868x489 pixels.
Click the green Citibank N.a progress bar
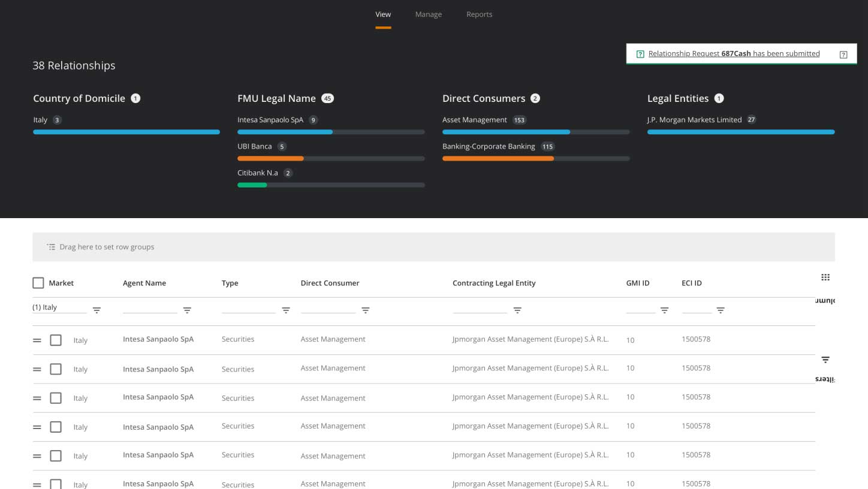pyautogui.click(x=252, y=185)
